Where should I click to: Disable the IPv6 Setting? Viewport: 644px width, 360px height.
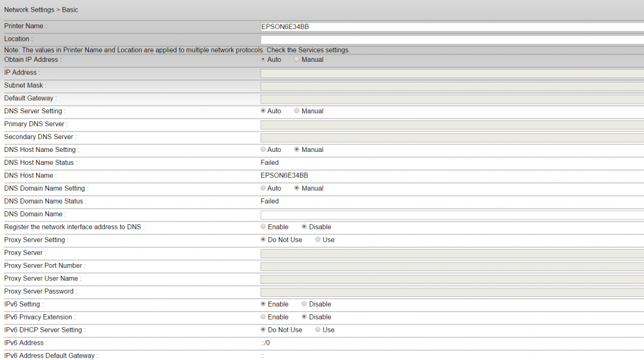click(x=304, y=304)
